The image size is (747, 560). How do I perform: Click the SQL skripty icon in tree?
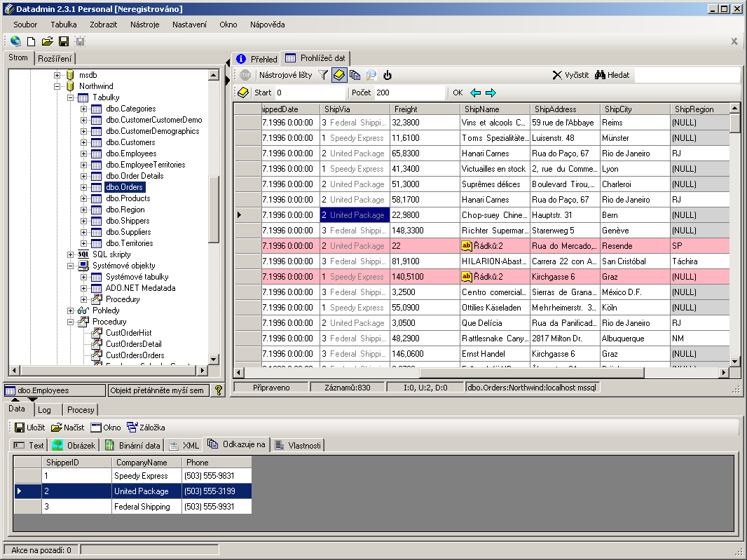point(83,254)
